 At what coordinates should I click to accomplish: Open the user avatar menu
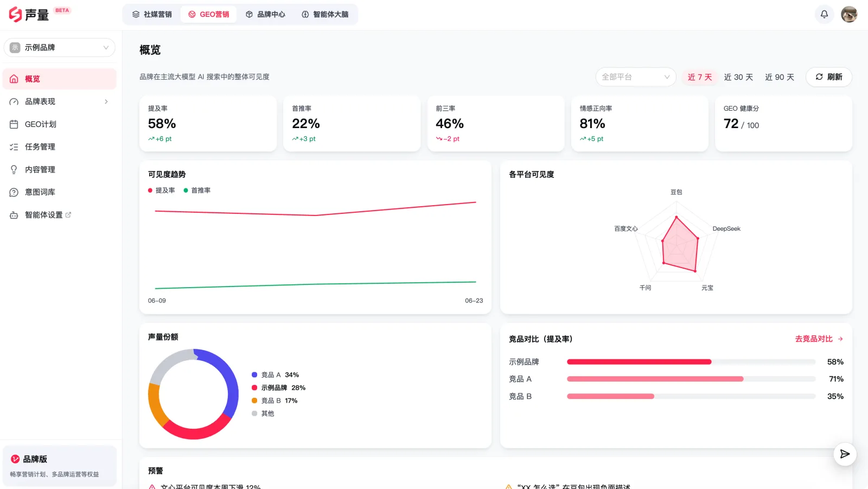(x=849, y=14)
